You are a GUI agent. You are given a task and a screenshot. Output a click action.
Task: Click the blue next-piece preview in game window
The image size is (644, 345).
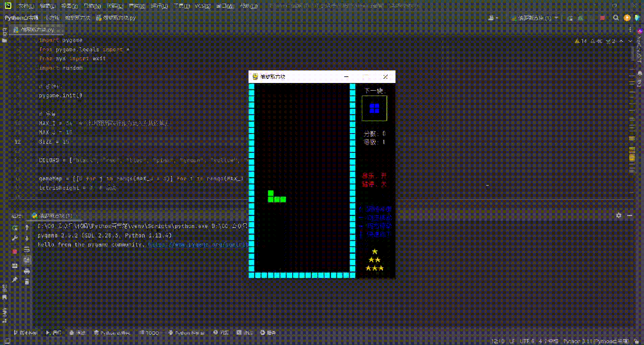click(x=374, y=108)
